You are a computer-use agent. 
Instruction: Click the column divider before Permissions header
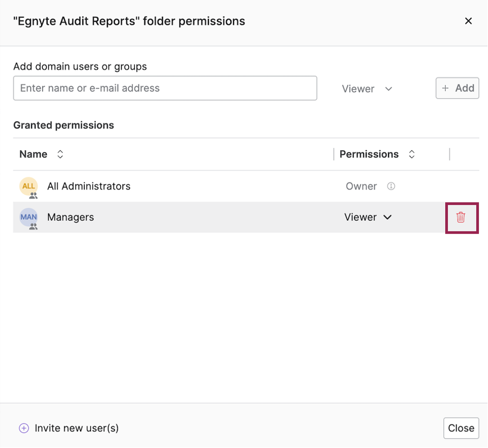click(x=334, y=154)
